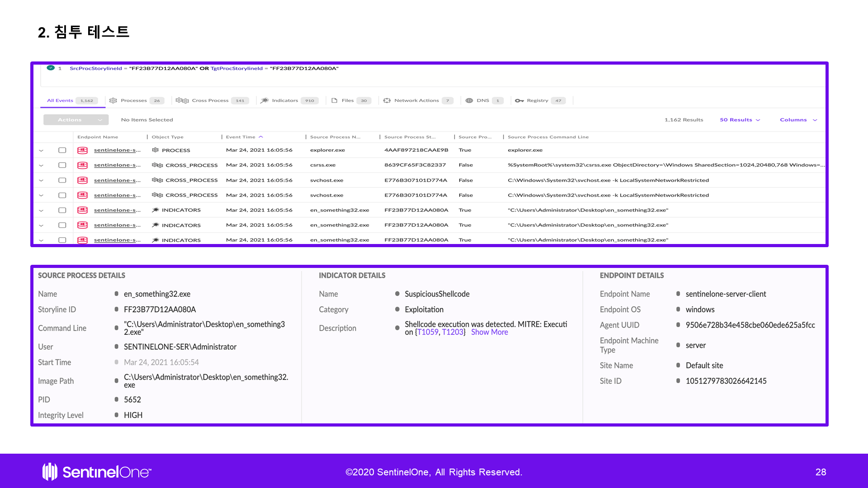868x488 pixels.
Task: Click the Registry key icon
Action: click(x=519, y=100)
